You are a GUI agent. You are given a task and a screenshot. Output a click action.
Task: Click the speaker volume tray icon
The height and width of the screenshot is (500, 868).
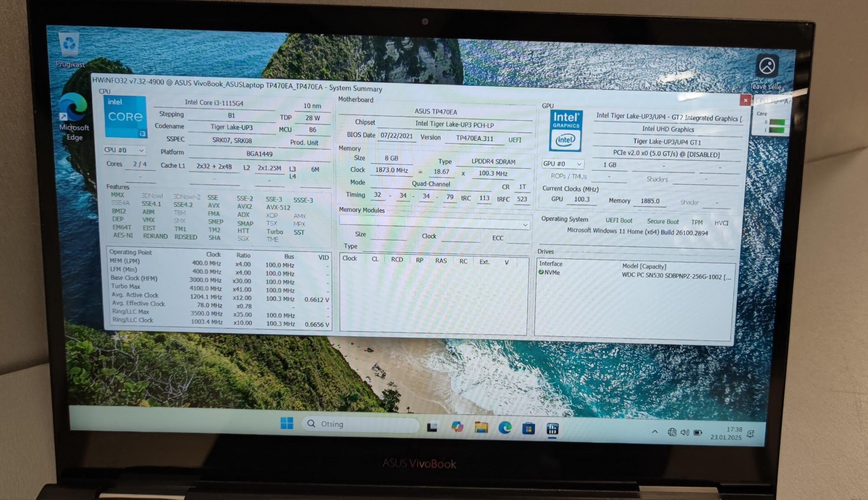point(685,432)
